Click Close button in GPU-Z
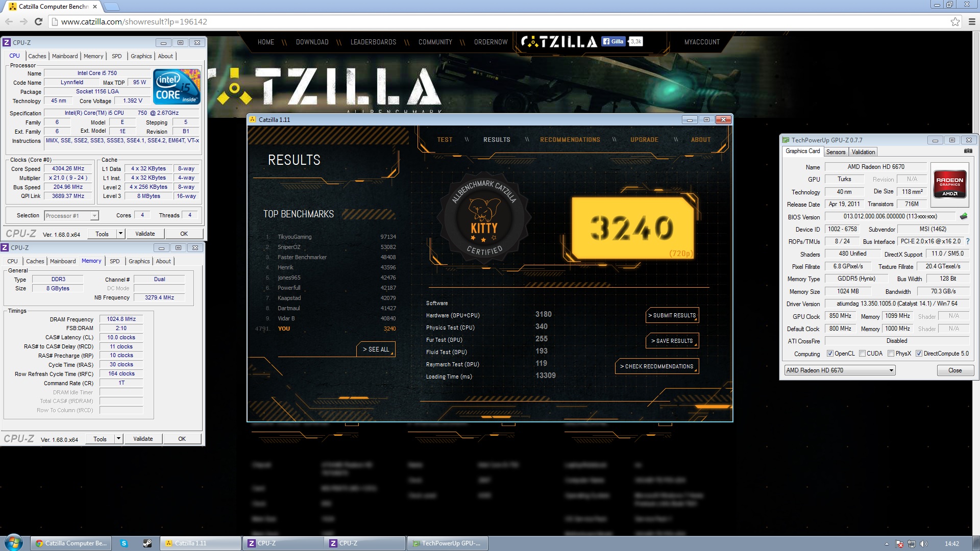The image size is (980, 551). 955,370
